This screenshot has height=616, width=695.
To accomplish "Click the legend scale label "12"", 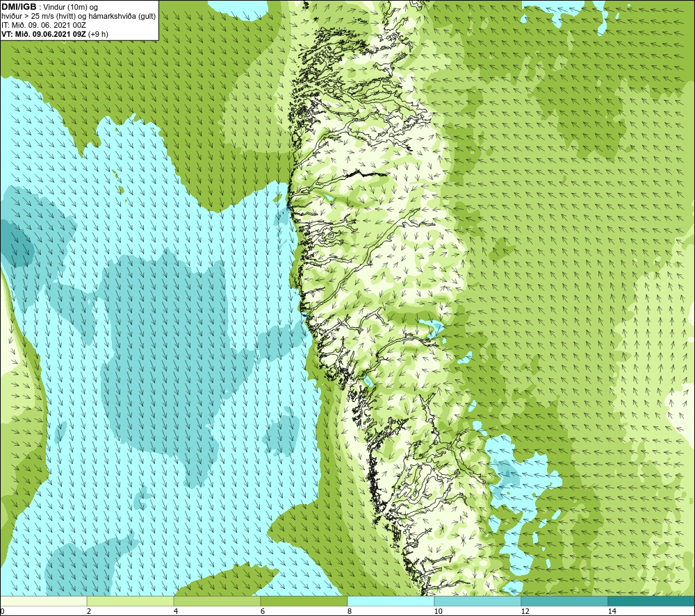I will click(x=525, y=611).
